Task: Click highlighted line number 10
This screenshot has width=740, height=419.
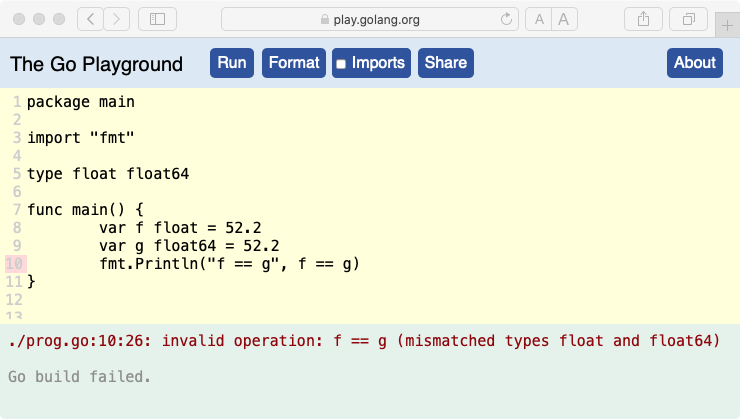Action: coord(15,264)
